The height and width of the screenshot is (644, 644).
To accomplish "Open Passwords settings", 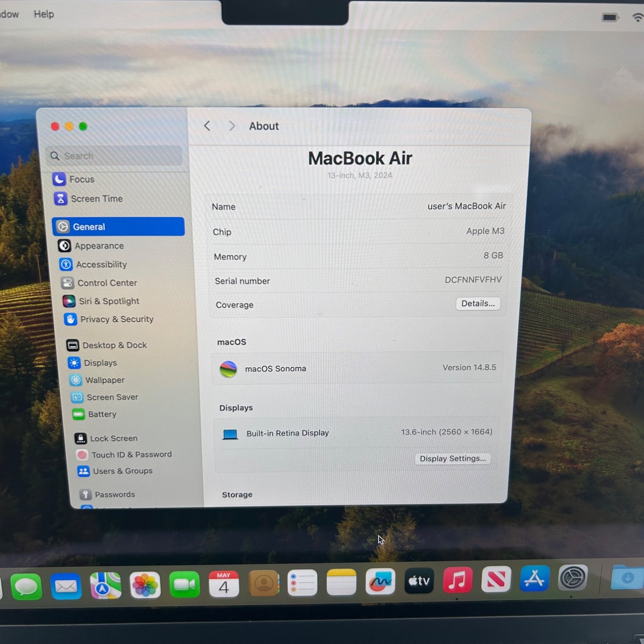I will coord(107,494).
